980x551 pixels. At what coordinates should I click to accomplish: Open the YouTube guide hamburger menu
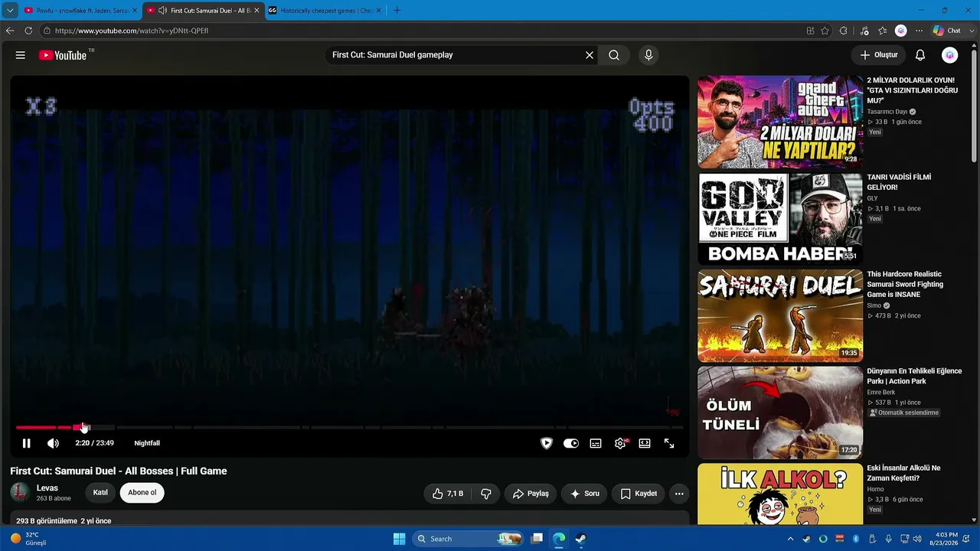[21, 55]
